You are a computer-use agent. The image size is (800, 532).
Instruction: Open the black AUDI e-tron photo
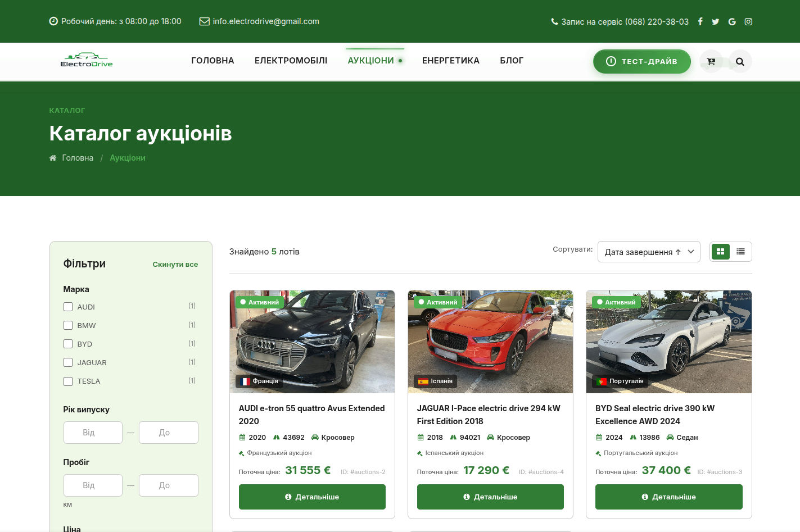tap(312, 342)
